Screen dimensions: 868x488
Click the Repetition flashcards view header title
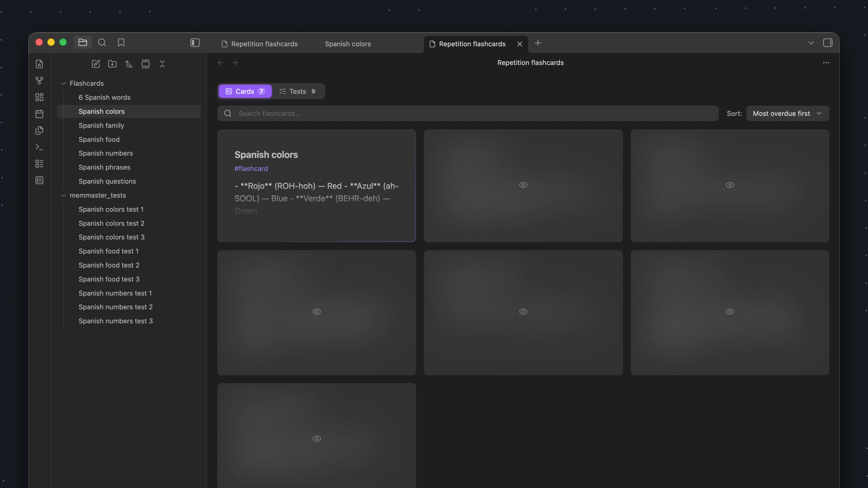tap(530, 63)
